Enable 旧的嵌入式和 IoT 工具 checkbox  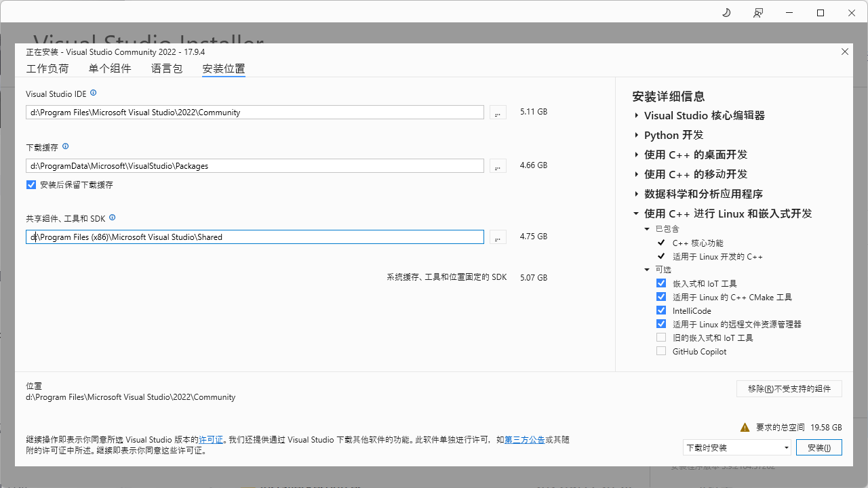pos(661,338)
